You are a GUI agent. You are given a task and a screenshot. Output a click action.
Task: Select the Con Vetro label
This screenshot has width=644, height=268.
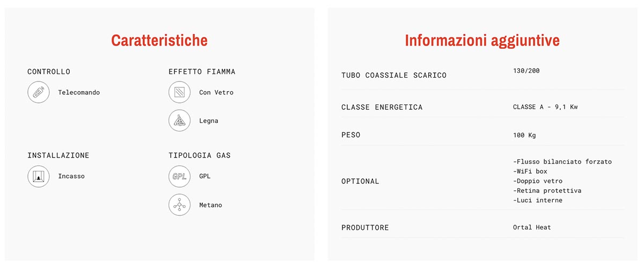pyautogui.click(x=216, y=92)
